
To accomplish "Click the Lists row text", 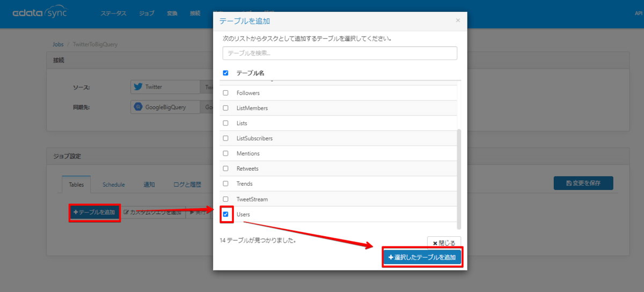I will tap(241, 123).
